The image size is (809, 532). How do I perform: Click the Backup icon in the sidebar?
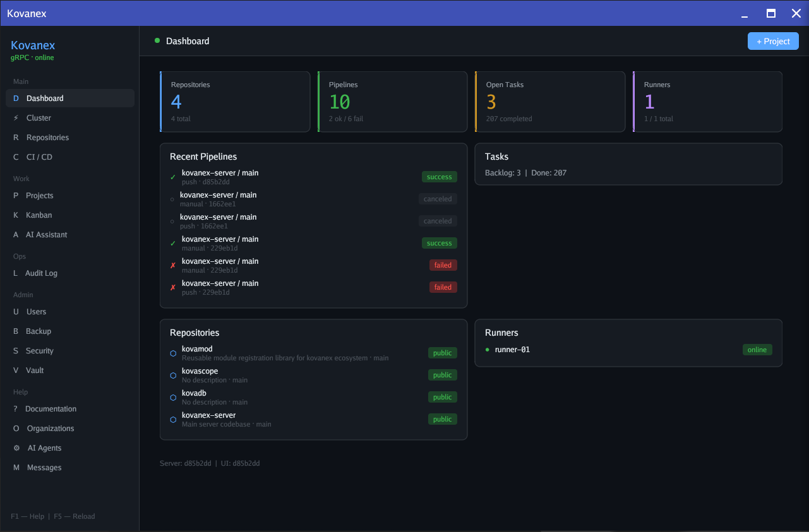click(x=15, y=331)
